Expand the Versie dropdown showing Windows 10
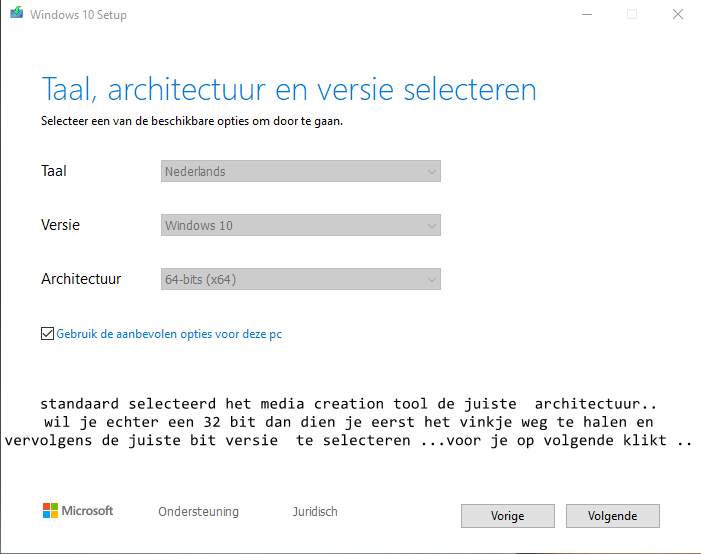Viewport: 701px width, 554px height. 300,225
